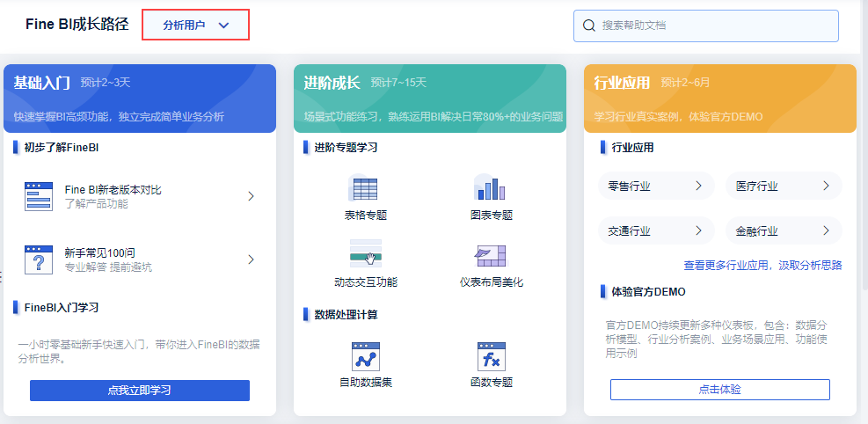The height and width of the screenshot is (424, 868).
Task: Open the 分析用户 dropdown
Action: [x=195, y=25]
